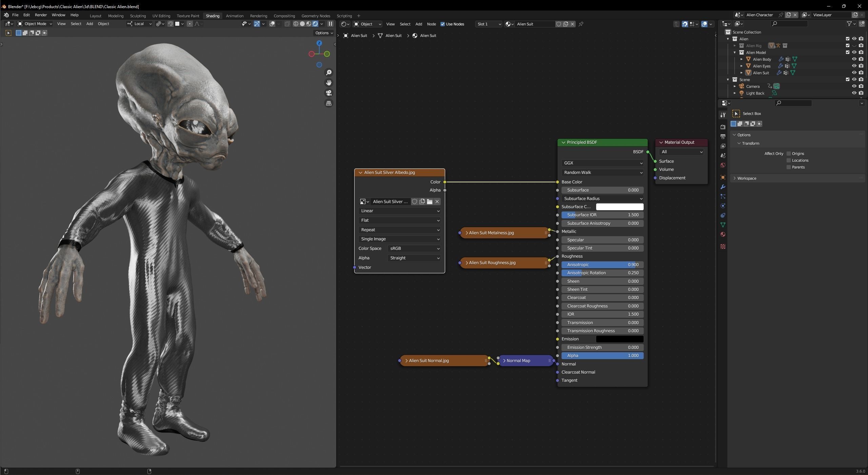
Task: Open the Material properties tab
Action: pyautogui.click(x=723, y=234)
